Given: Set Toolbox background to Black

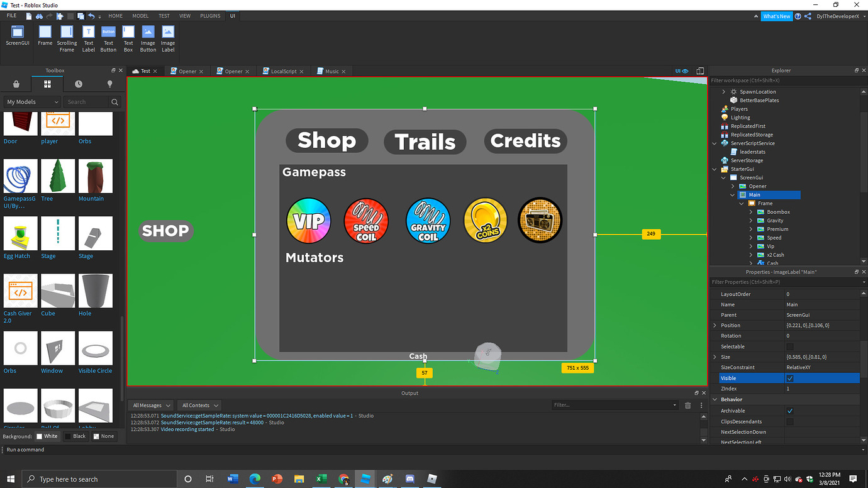Looking at the screenshot, I should coord(75,436).
